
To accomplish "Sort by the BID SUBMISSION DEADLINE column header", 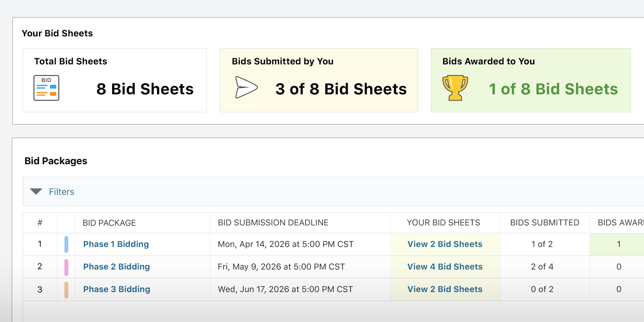I will pyautogui.click(x=273, y=223).
